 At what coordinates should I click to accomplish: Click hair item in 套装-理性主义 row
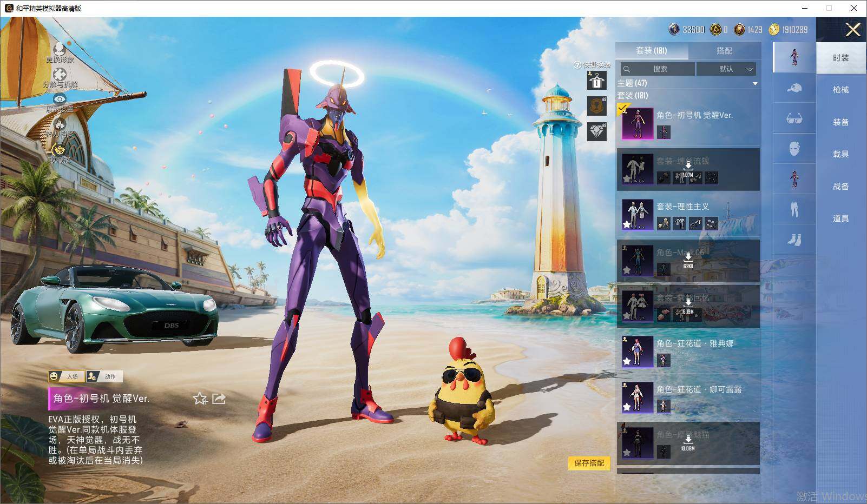point(663,223)
